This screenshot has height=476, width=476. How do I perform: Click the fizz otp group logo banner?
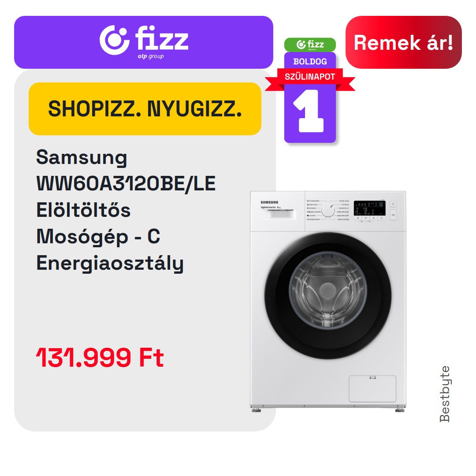coord(144,42)
